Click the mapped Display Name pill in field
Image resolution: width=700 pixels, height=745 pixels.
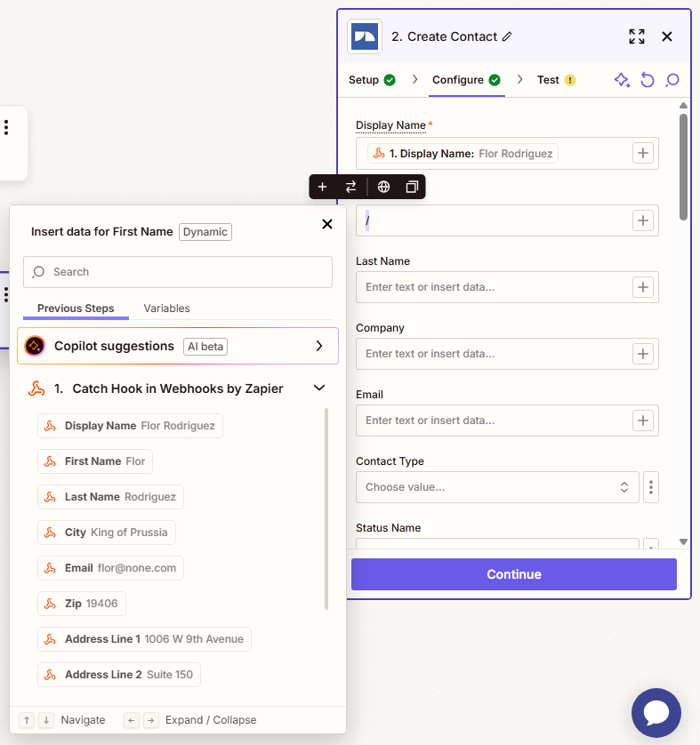pos(463,154)
